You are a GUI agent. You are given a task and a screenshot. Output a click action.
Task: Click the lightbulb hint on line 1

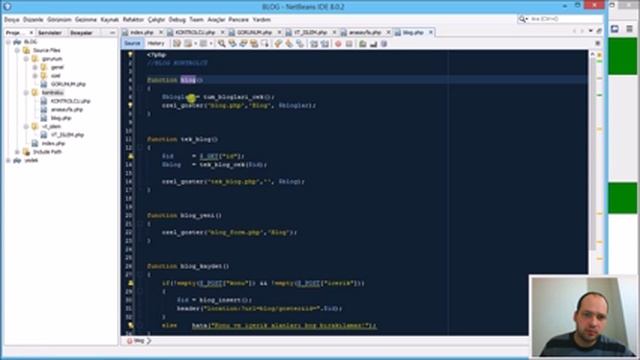(130, 54)
